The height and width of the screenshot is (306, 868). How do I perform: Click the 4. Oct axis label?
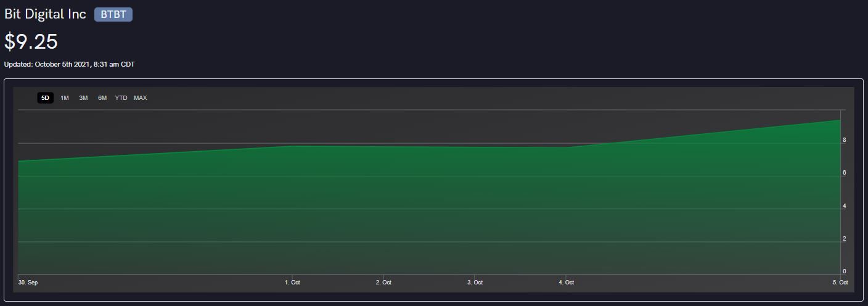[x=566, y=283]
